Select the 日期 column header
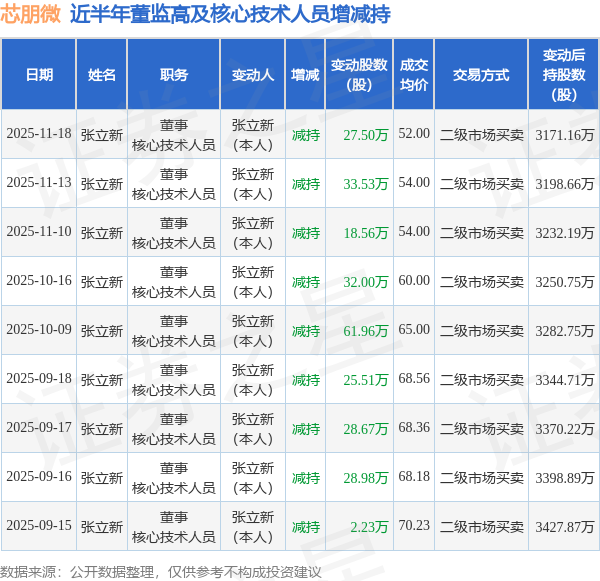Image resolution: width=600 pixels, height=581 pixels. [x=39, y=75]
